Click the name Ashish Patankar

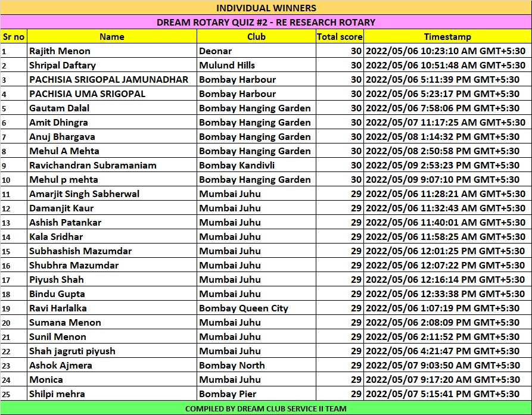(x=65, y=223)
